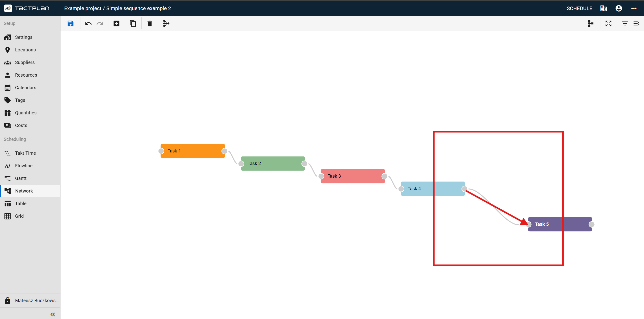Click the Save icon in the toolbar
The width and height of the screenshot is (644, 319).
[x=71, y=23]
